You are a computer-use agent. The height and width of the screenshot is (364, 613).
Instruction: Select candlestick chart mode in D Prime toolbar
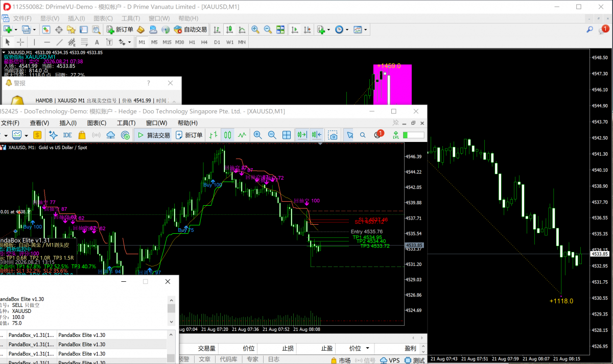click(x=229, y=30)
